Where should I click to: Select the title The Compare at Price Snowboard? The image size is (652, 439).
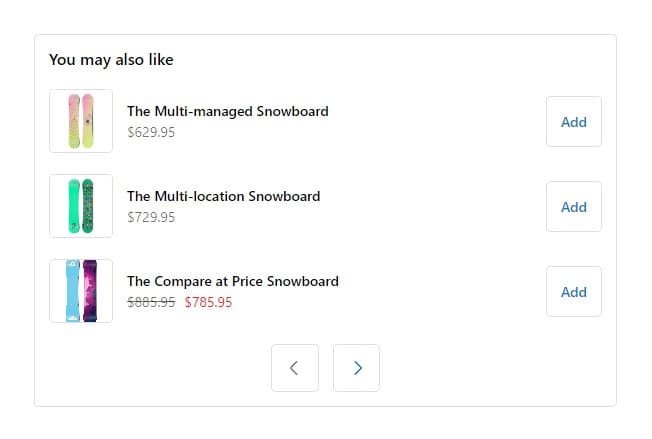pyautogui.click(x=233, y=281)
